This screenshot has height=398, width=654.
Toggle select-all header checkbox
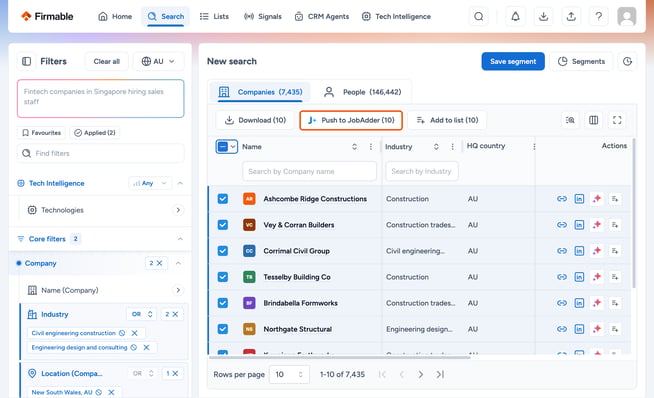click(223, 146)
